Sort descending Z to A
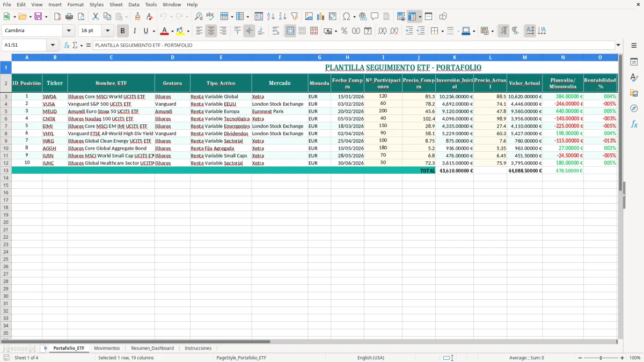Image resolution: width=644 pixels, height=362 pixels. click(x=283, y=17)
